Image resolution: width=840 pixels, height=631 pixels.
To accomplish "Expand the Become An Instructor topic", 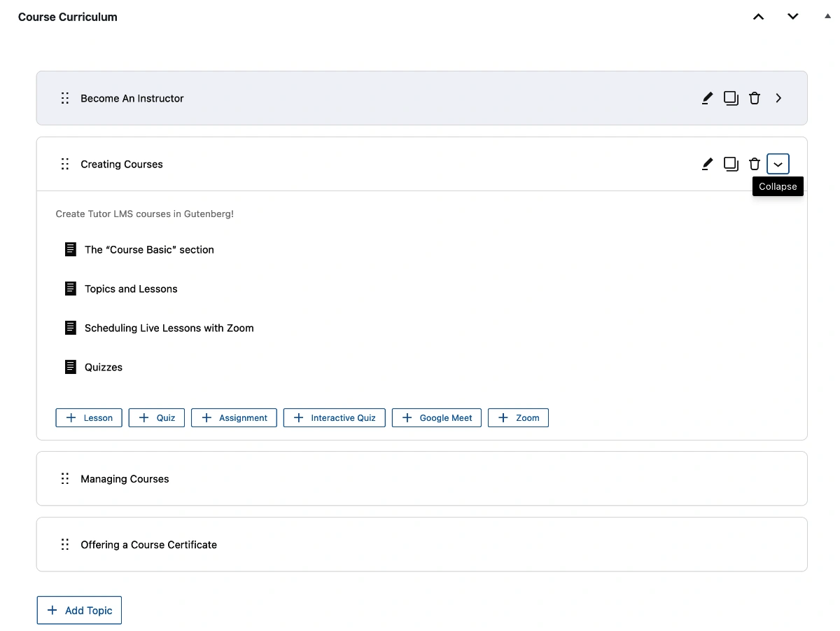I will 778,99.
